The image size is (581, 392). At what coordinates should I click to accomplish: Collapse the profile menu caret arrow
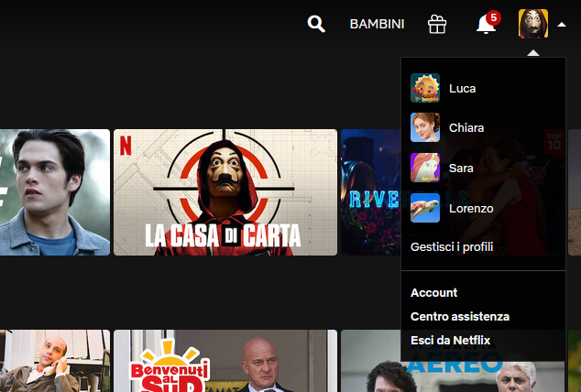click(562, 25)
